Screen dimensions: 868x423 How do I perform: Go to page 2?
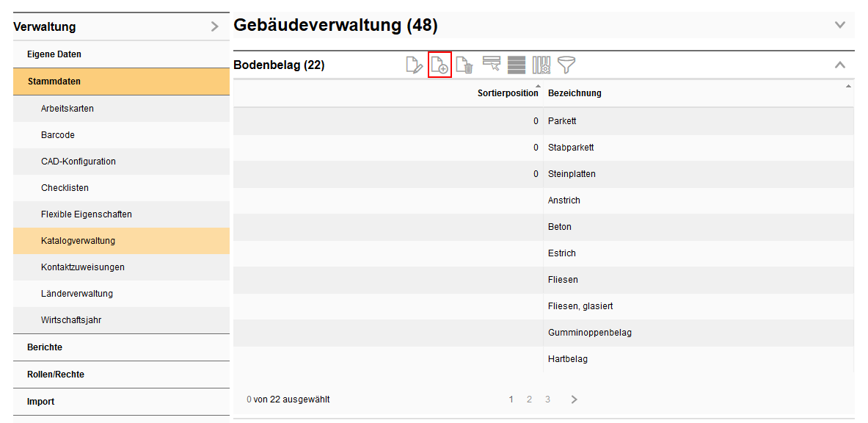[529, 399]
